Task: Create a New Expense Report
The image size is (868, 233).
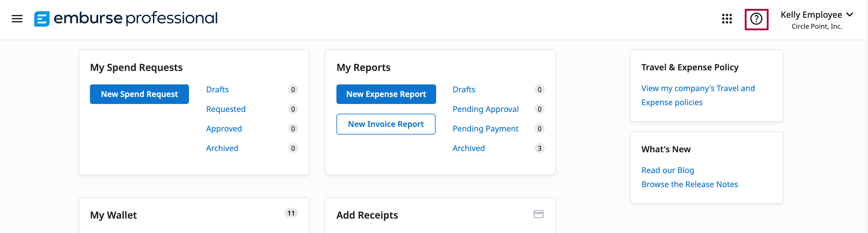Action: pos(386,94)
